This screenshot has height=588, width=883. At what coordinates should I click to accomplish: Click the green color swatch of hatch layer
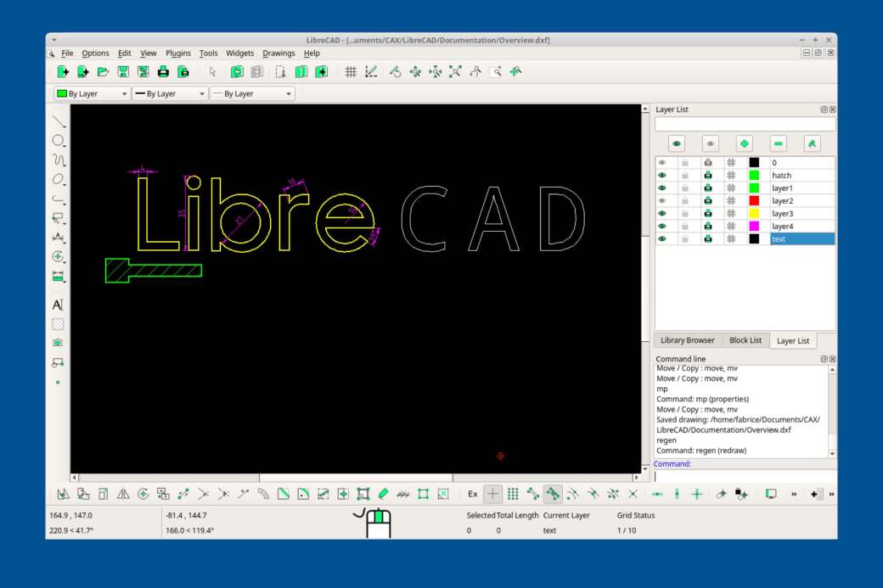click(x=754, y=176)
